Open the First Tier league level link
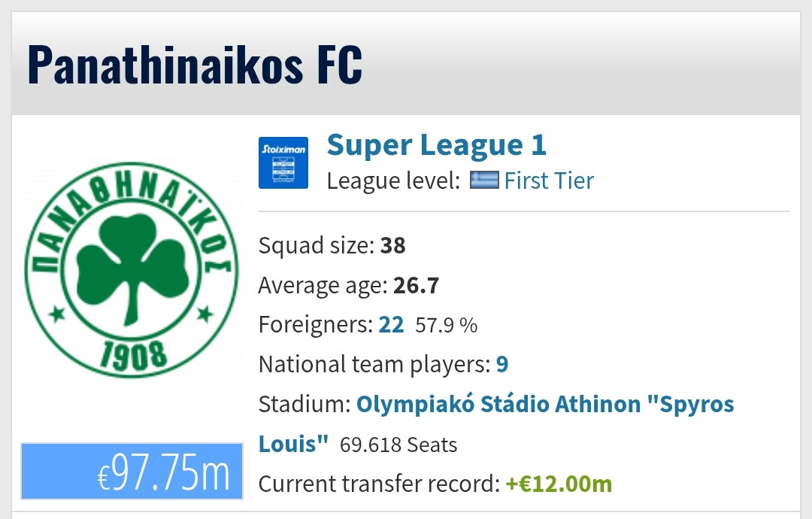The image size is (812, 519). pyautogui.click(x=549, y=181)
